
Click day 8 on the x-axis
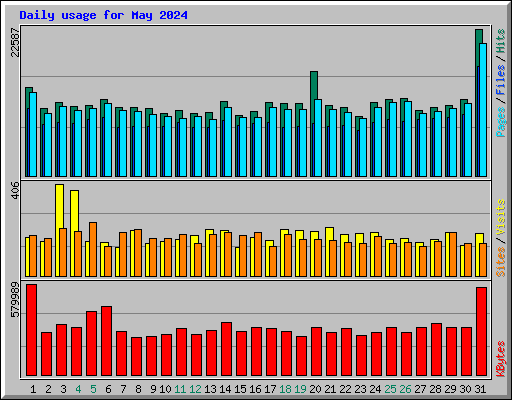tap(138, 389)
